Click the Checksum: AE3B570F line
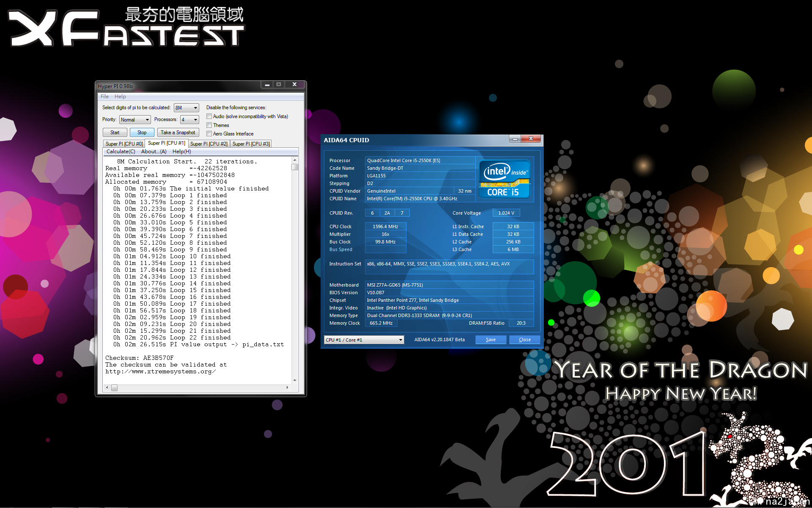Viewport: 812px width, 508px height. (x=139, y=358)
